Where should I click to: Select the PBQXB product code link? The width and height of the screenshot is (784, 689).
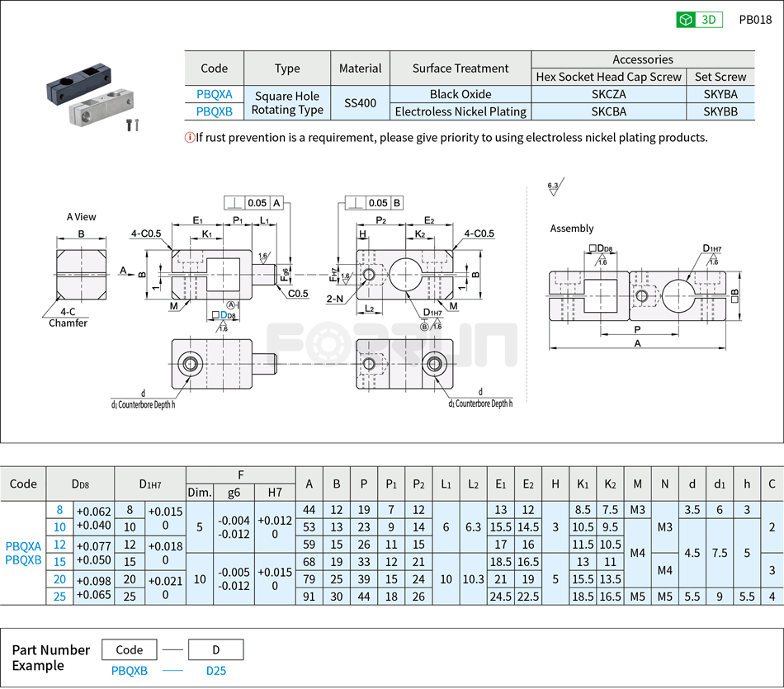pos(213,111)
